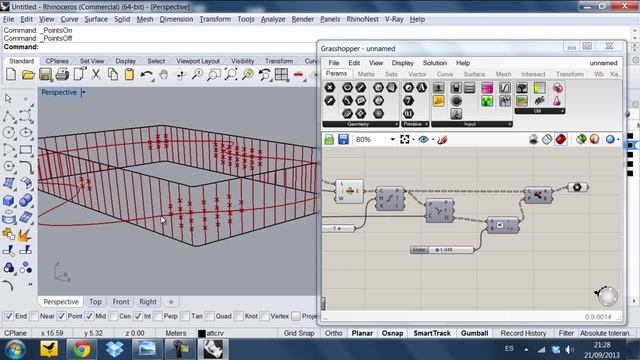Image resolution: width=640 pixels, height=360 pixels.
Task: Select the red shaded preview mode icon
Action: pos(561,140)
